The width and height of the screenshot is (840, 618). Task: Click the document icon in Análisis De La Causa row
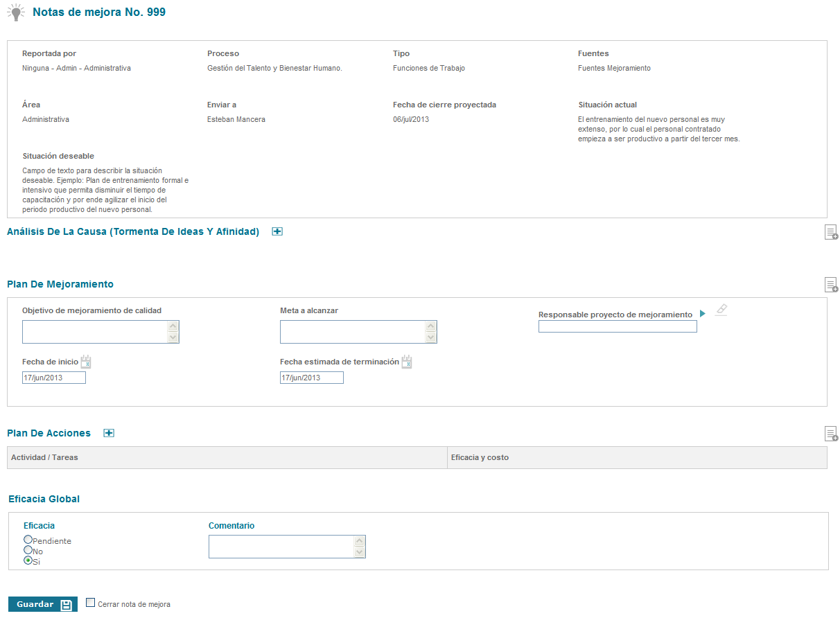(x=830, y=232)
